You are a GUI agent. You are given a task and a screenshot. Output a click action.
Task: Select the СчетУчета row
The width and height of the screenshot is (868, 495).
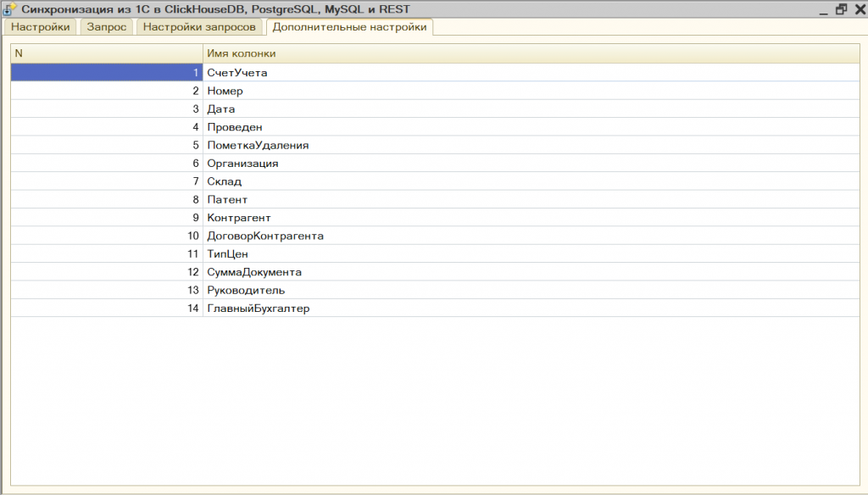(x=435, y=73)
